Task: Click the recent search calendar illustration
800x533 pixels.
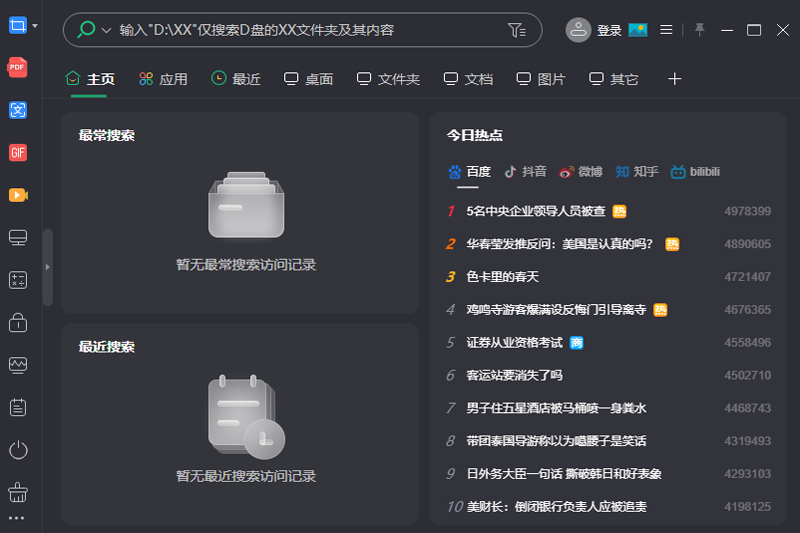Action: [x=246, y=417]
